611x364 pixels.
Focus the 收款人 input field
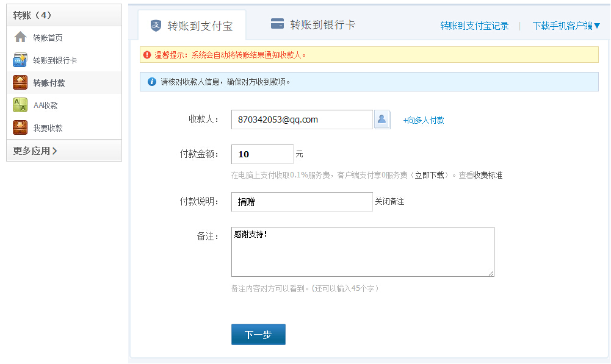(302, 120)
